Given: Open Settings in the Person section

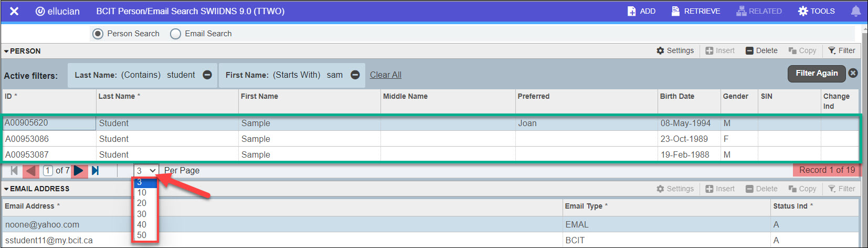Looking at the screenshot, I should pyautogui.click(x=675, y=50).
